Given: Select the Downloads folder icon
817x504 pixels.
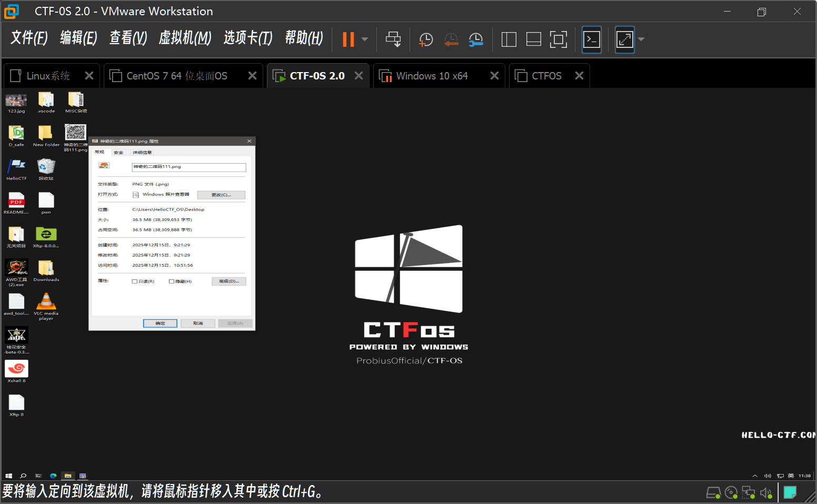Looking at the screenshot, I should pos(46,271).
